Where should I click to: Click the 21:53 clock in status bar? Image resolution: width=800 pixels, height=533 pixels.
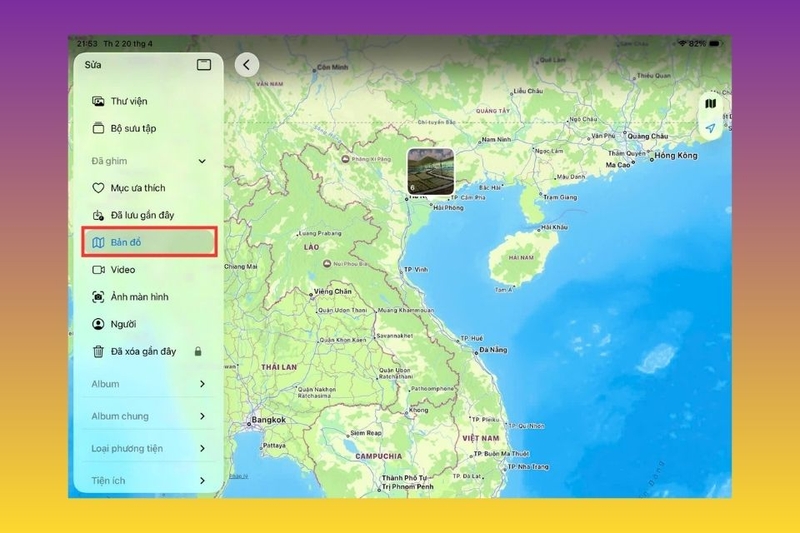click(x=87, y=44)
